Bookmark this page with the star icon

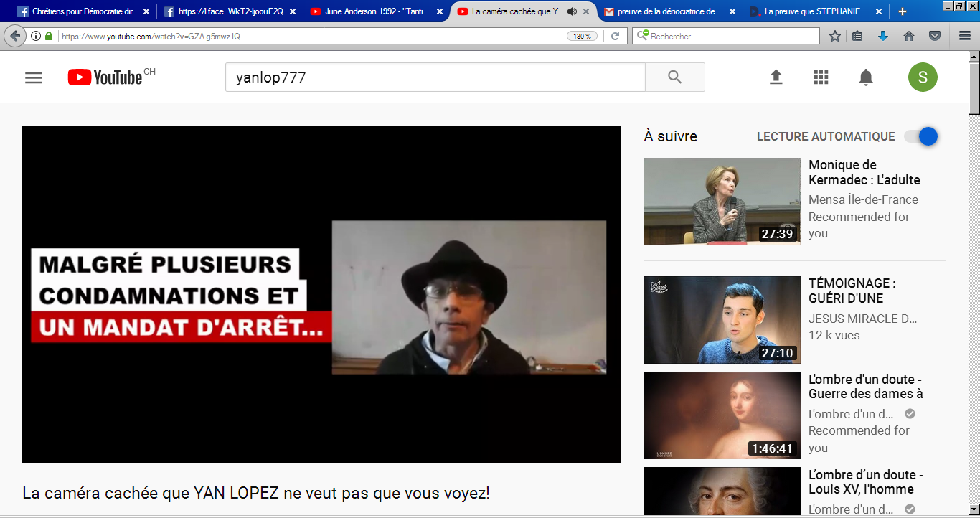835,36
